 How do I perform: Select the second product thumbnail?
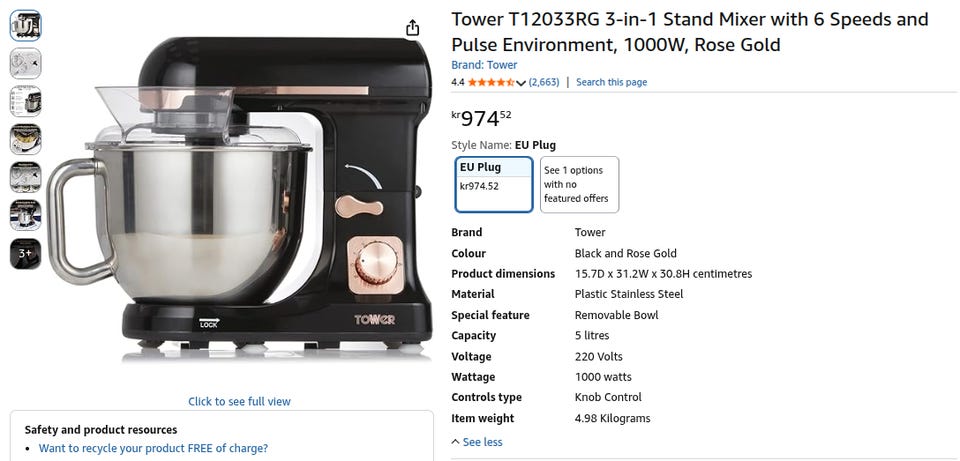[25, 63]
